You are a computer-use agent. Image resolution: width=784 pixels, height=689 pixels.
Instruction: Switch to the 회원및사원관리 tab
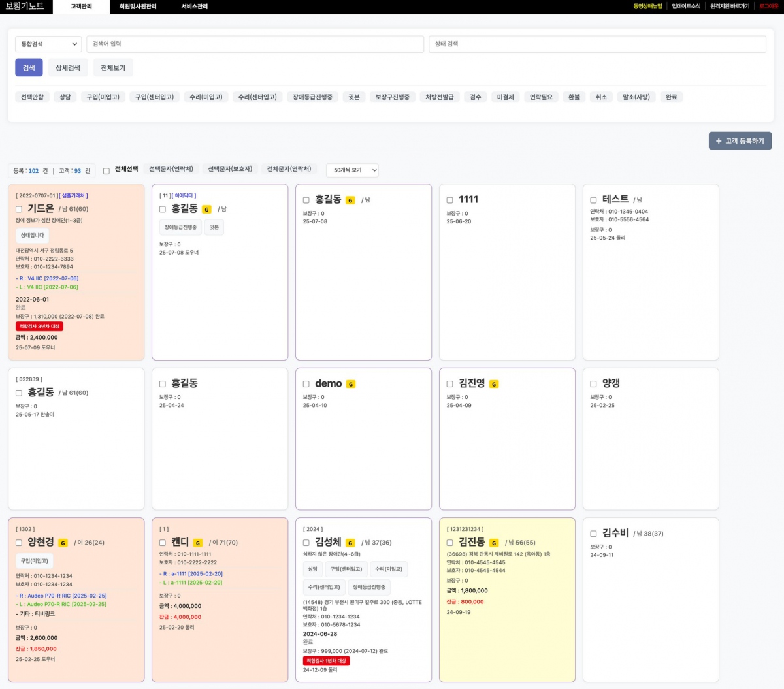coord(138,7)
